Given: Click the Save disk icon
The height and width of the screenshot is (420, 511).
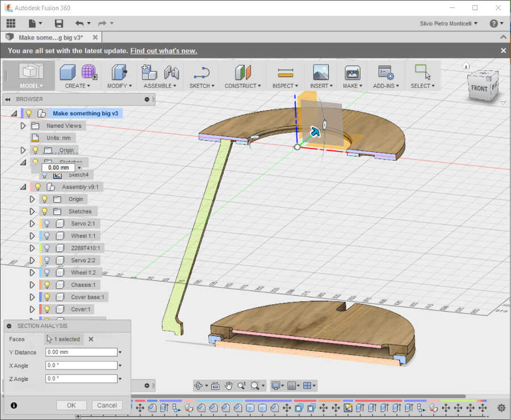Looking at the screenshot, I should (58, 23).
